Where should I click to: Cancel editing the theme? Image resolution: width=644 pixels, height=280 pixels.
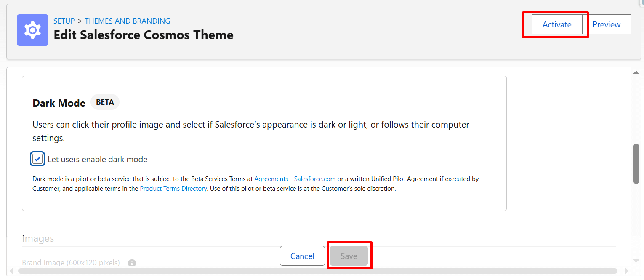[302, 256]
